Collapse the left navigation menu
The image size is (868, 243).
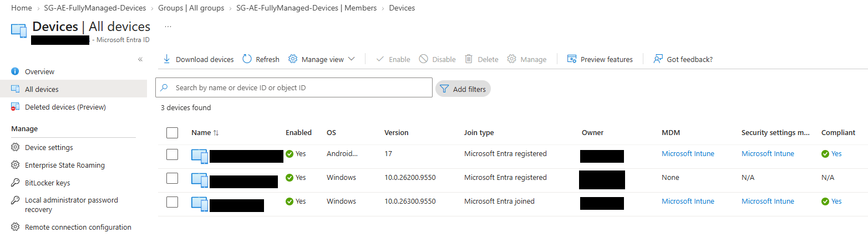click(140, 59)
